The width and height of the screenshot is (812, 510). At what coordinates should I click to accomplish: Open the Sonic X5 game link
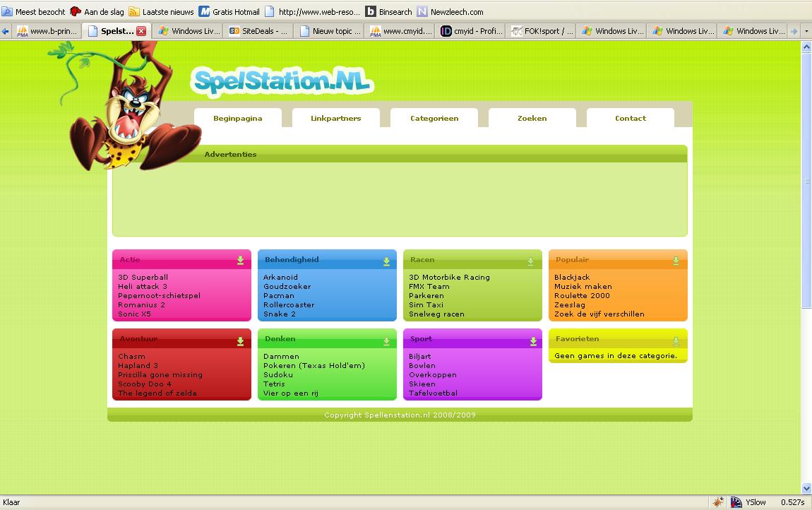(x=134, y=314)
